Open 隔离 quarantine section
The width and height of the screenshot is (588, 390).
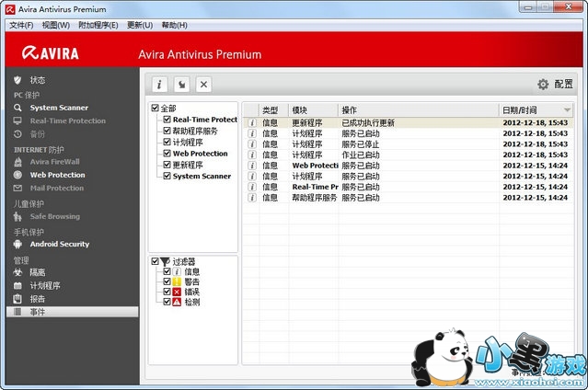coord(38,272)
